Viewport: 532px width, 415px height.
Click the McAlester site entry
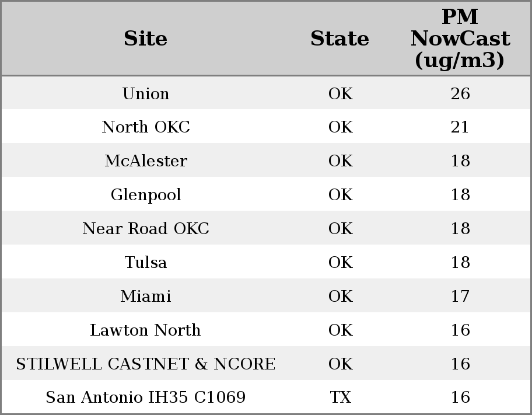[146, 161]
